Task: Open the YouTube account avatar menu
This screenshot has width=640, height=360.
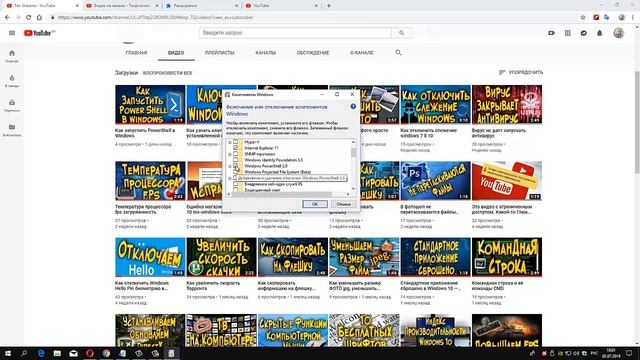Action: pyautogui.click(x=619, y=33)
